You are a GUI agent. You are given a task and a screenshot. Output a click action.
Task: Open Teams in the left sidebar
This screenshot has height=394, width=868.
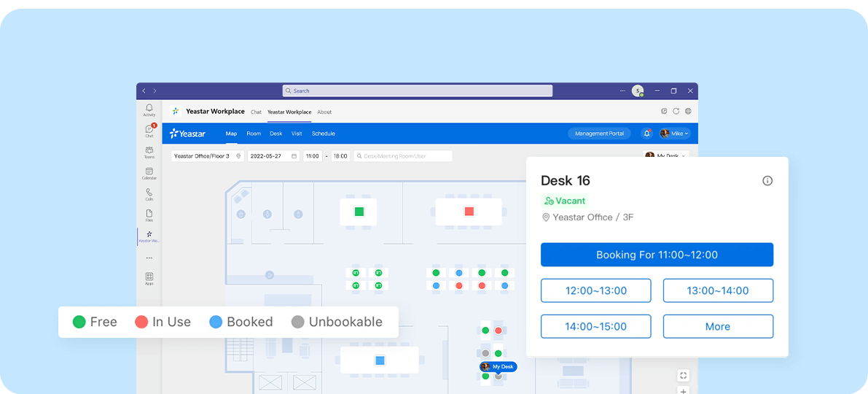pyautogui.click(x=149, y=152)
